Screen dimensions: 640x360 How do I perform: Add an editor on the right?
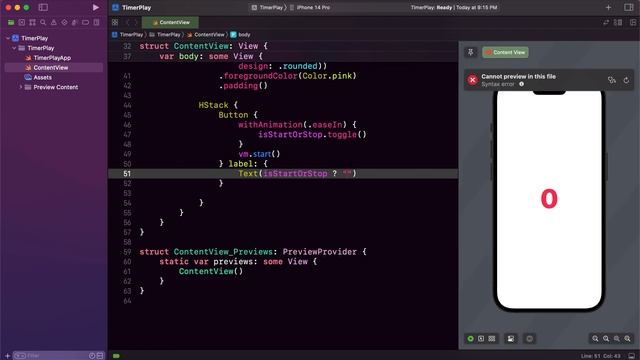(632, 22)
